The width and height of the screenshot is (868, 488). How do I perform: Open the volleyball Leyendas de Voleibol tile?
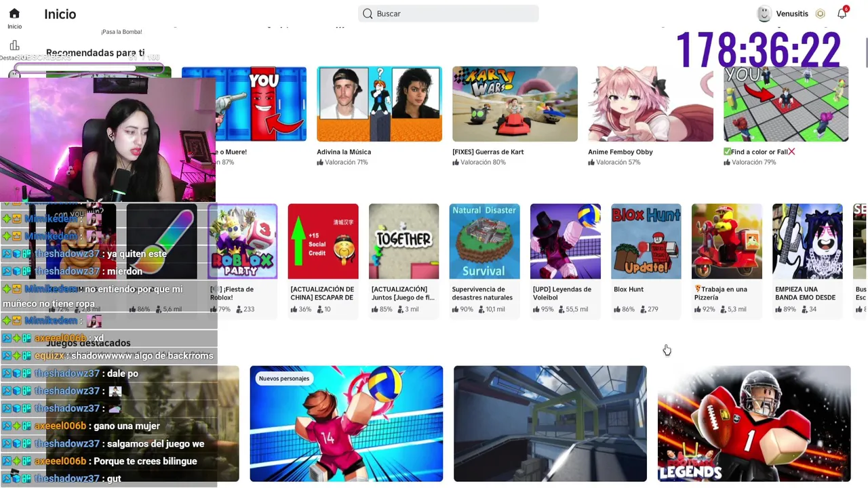click(x=565, y=241)
